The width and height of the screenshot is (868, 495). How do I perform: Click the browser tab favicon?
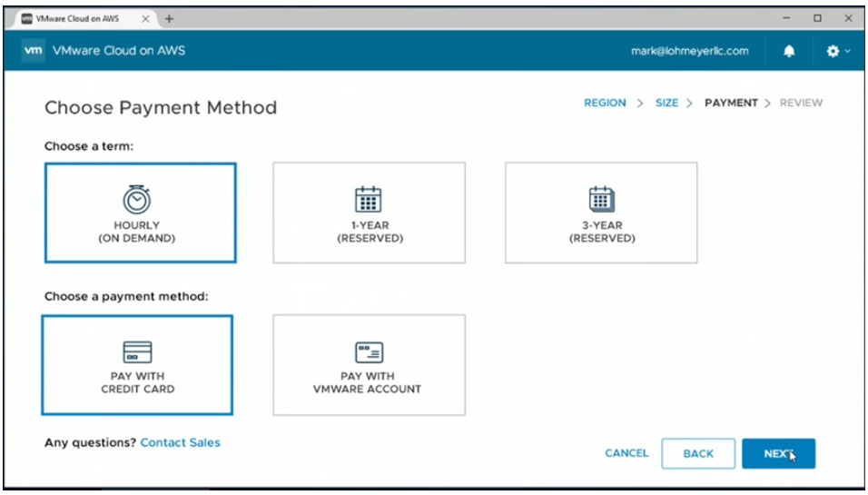coord(26,18)
